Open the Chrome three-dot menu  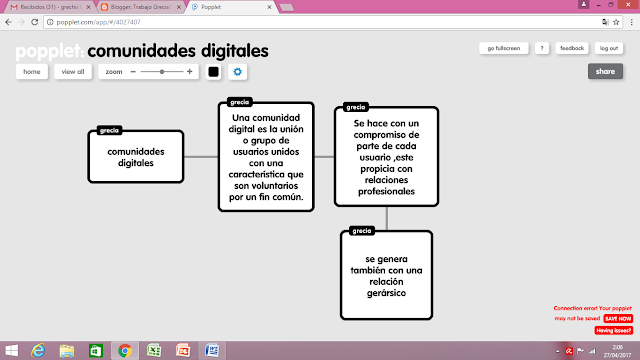(631, 22)
